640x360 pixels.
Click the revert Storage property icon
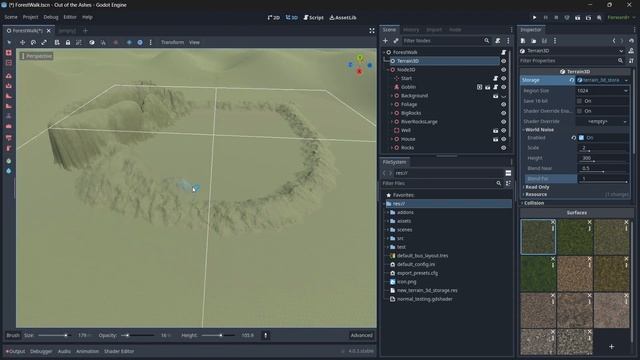click(x=571, y=80)
